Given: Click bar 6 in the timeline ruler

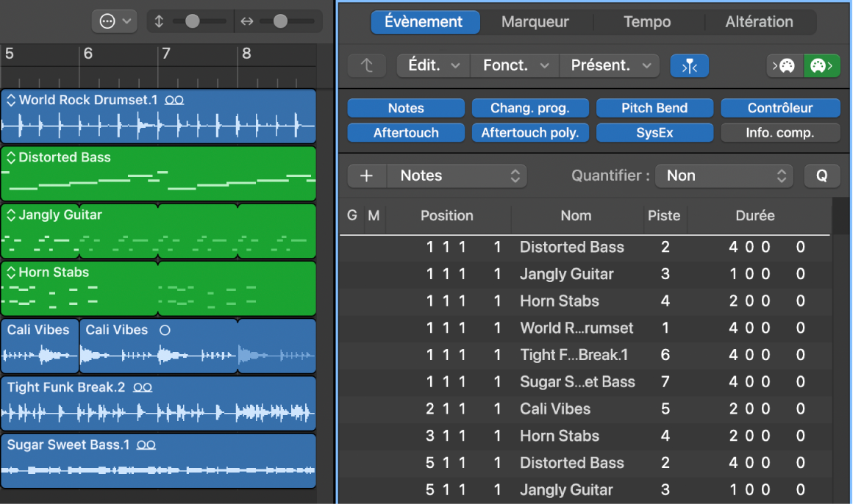Looking at the screenshot, I should click(x=88, y=54).
